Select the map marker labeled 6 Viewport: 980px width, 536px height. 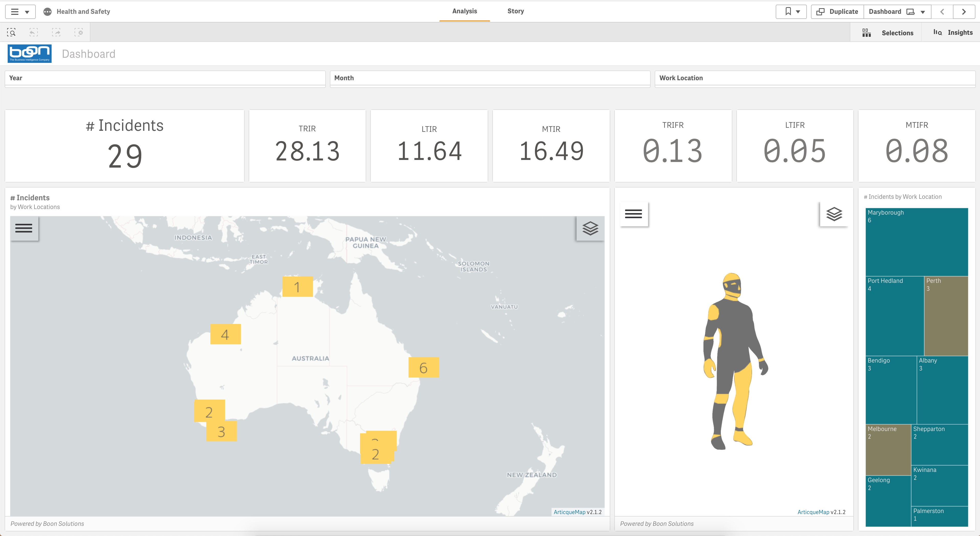pos(424,367)
